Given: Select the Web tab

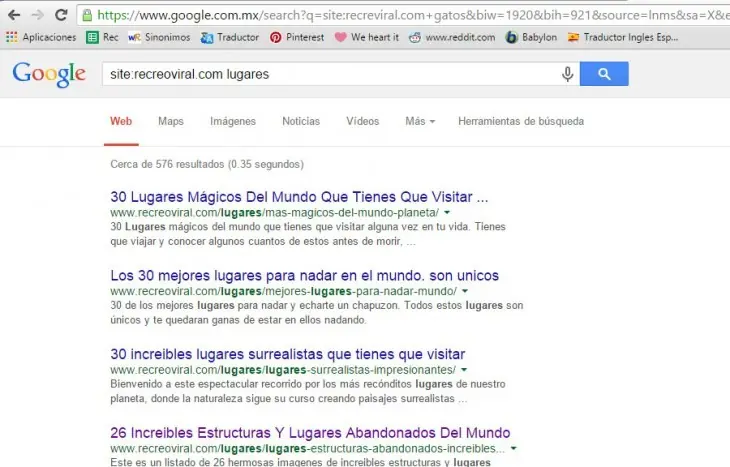Looking at the screenshot, I should (x=121, y=122).
